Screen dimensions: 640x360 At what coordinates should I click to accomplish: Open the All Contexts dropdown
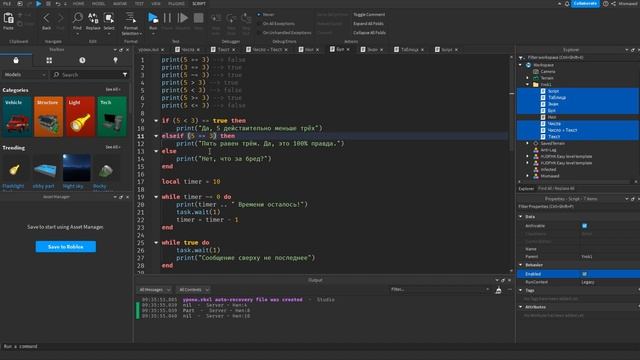pos(193,290)
